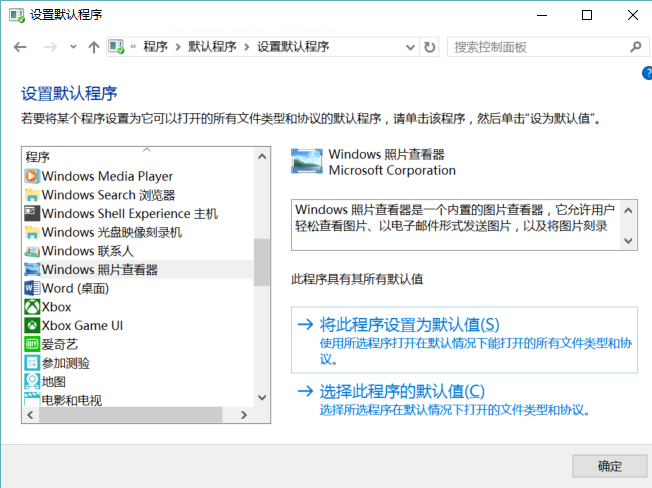The image size is (652, 488).
Task: Expand breadcrumb chevron after 程序
Action: [x=178, y=47]
